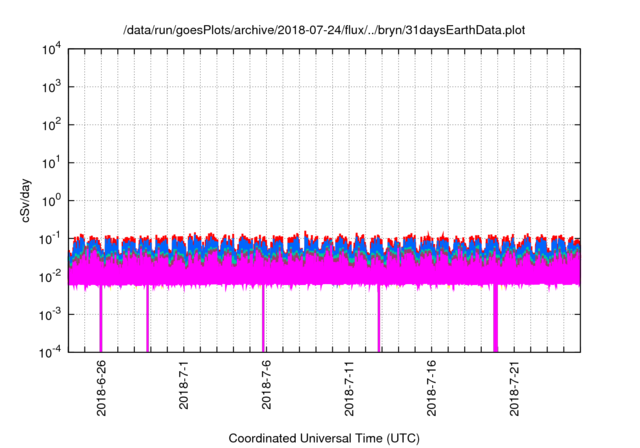Viewport: 640px width, 448px height.
Task: Click the Coordinated Universal Time (UTC) label
Action: (324, 438)
